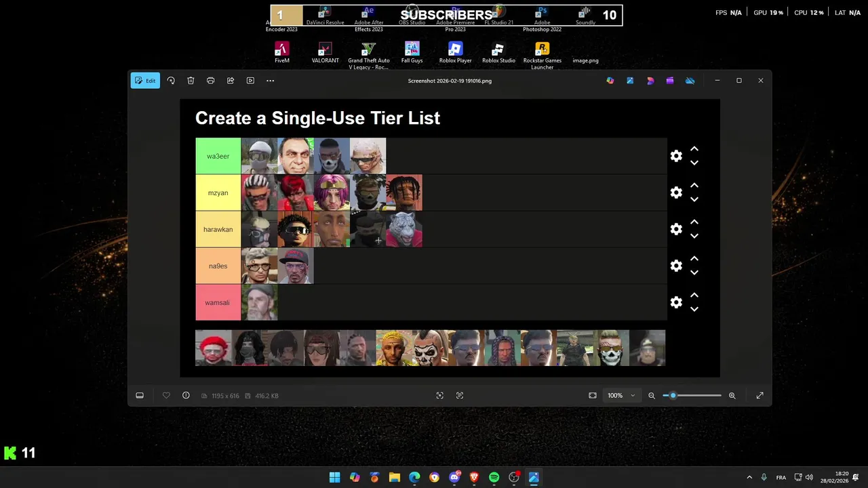Start slideshow from Photos toolbar

[x=250, y=81]
